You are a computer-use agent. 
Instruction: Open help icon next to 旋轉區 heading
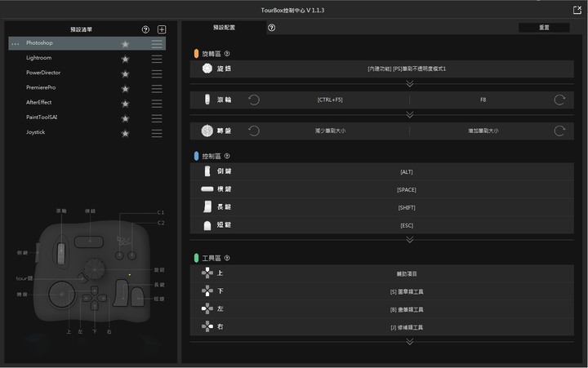click(x=227, y=54)
